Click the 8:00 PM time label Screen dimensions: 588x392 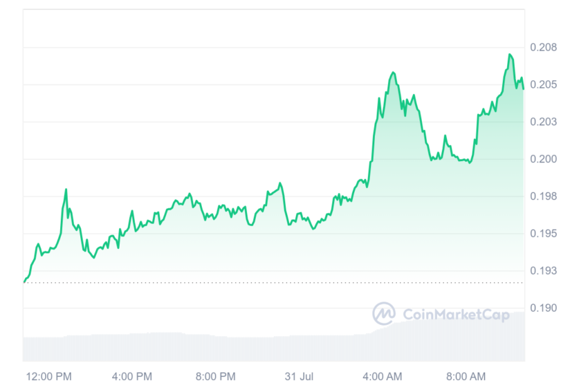coord(216,376)
